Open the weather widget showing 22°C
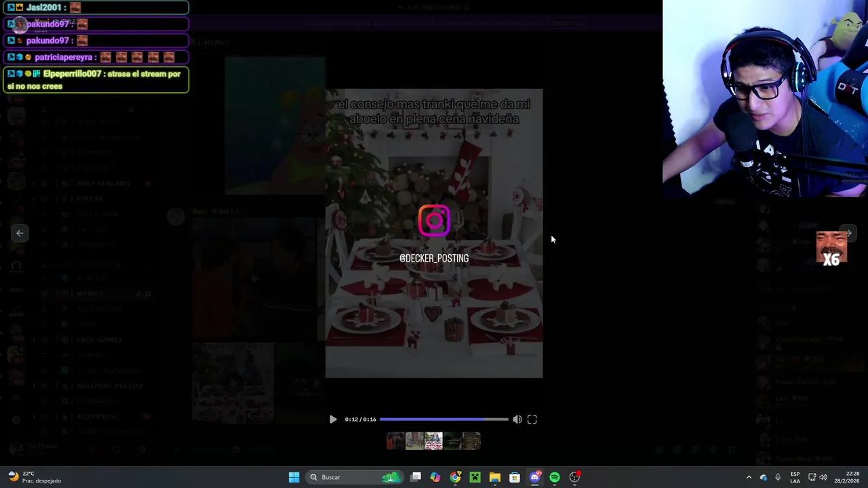Screen dimensions: 868x488 (34, 477)
